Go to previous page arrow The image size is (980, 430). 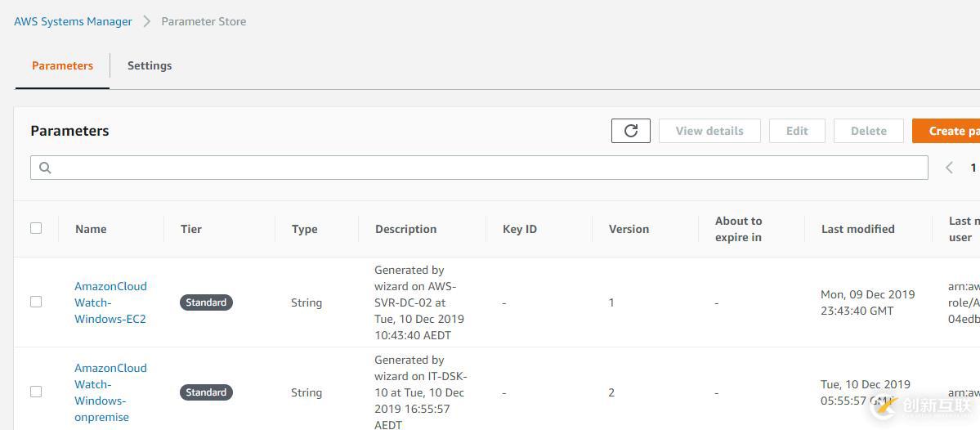[x=950, y=168]
